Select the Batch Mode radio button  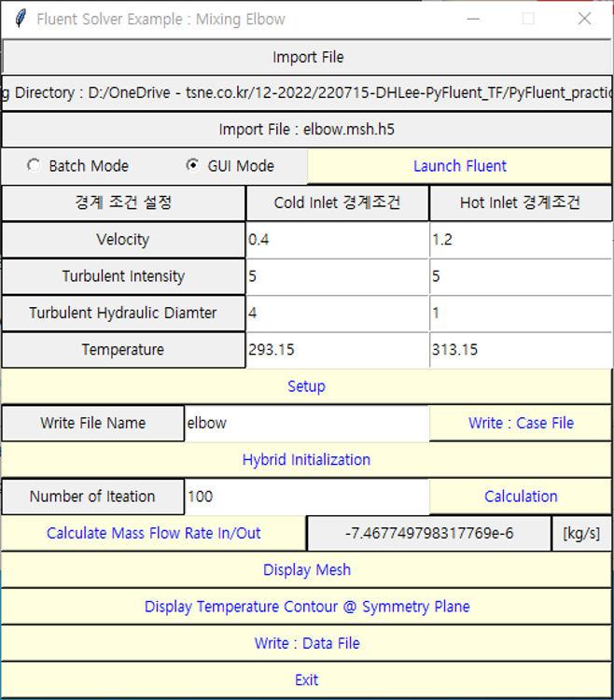point(34,165)
